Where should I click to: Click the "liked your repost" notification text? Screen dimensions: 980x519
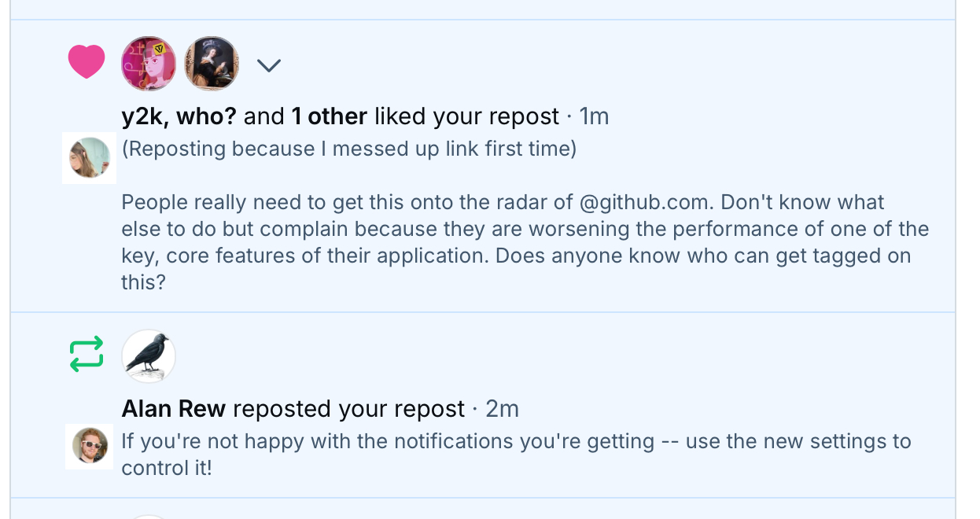pos(466,116)
